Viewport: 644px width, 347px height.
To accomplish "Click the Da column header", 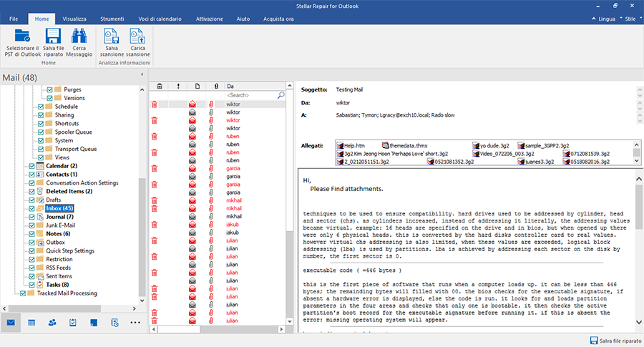I will 255,87.
